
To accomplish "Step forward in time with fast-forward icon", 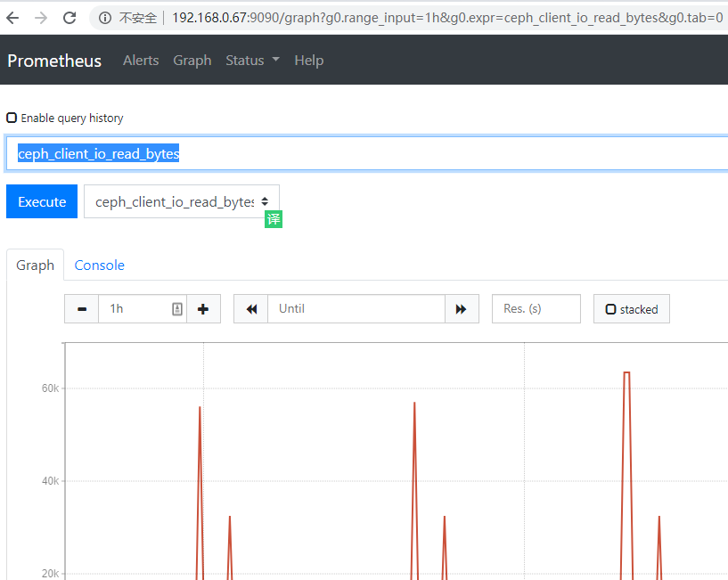I will (462, 309).
